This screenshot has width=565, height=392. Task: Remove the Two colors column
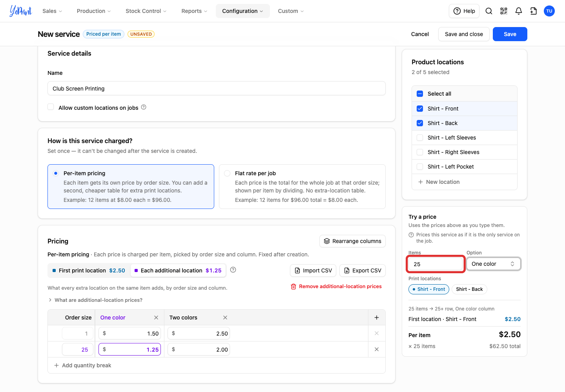click(x=225, y=318)
